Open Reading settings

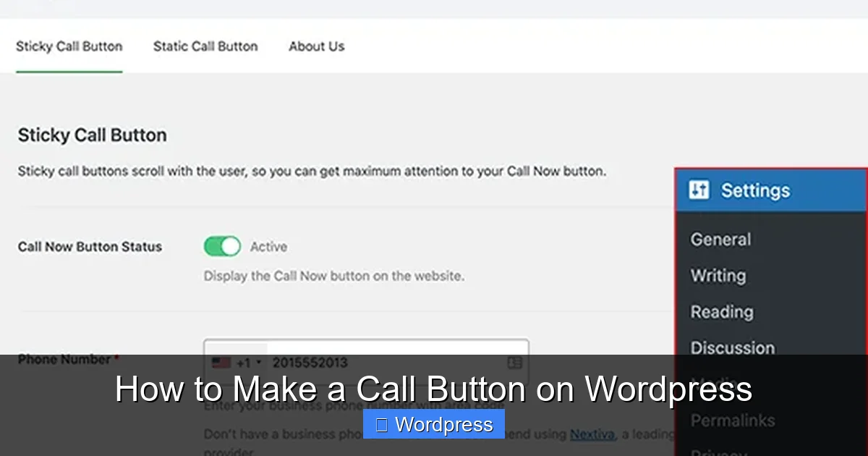[721, 312]
